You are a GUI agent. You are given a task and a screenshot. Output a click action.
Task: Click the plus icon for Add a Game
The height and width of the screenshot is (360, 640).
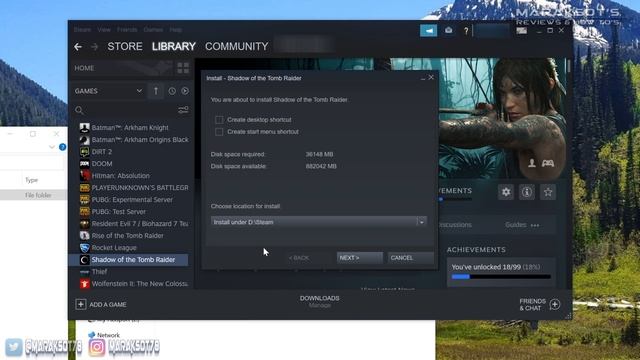pyautogui.click(x=81, y=304)
